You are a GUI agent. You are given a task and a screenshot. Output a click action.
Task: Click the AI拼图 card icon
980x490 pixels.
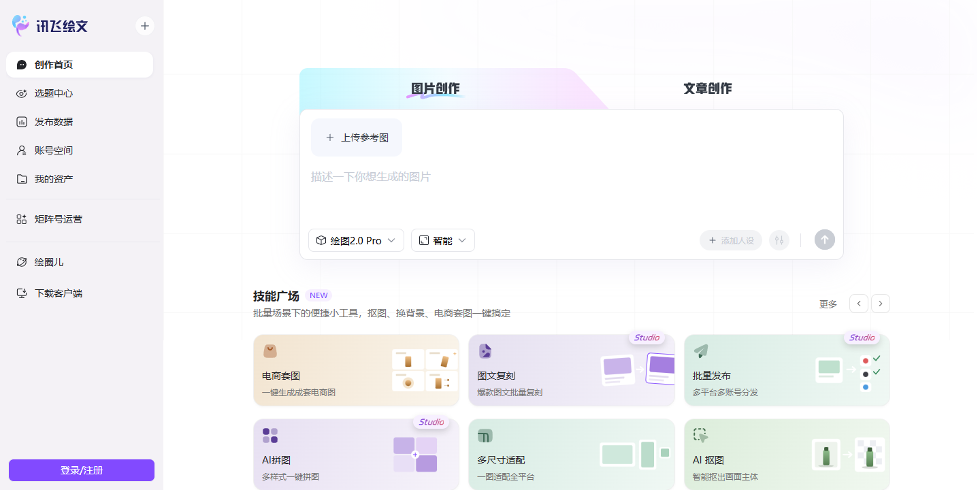click(270, 436)
